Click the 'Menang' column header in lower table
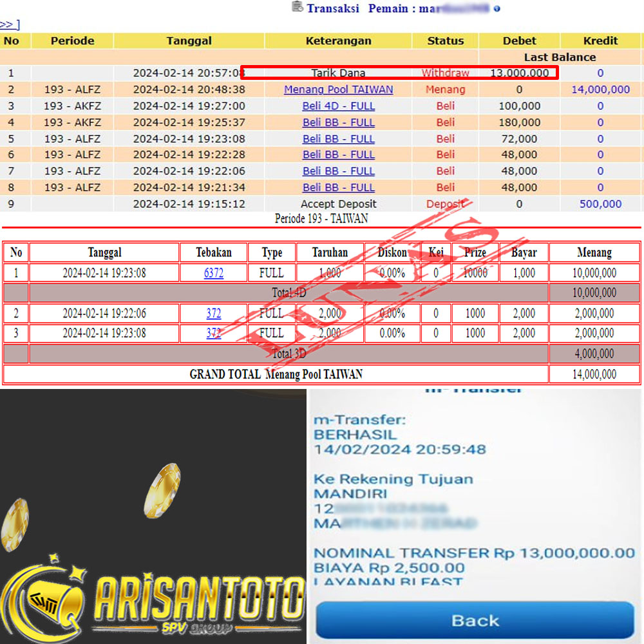Viewport: 644px width, 644px height. click(594, 252)
